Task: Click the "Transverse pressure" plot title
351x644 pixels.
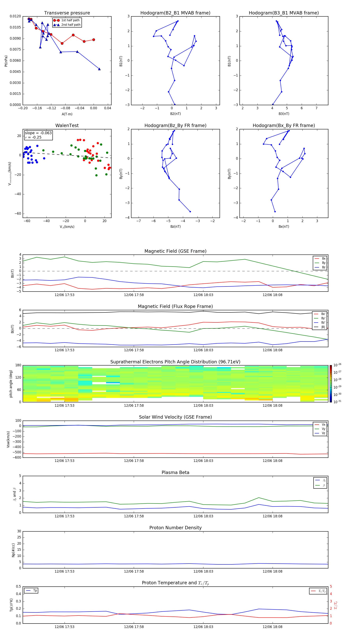Action: [67, 13]
